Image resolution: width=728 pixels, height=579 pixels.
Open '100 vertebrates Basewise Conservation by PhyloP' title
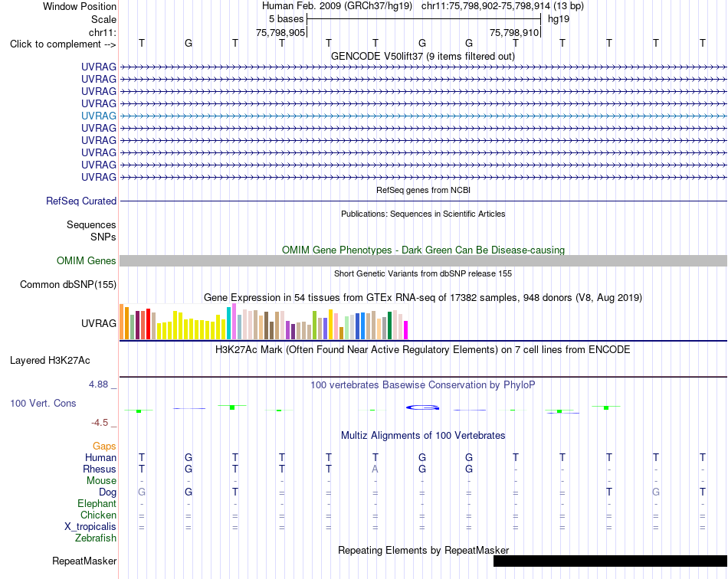tap(422, 384)
